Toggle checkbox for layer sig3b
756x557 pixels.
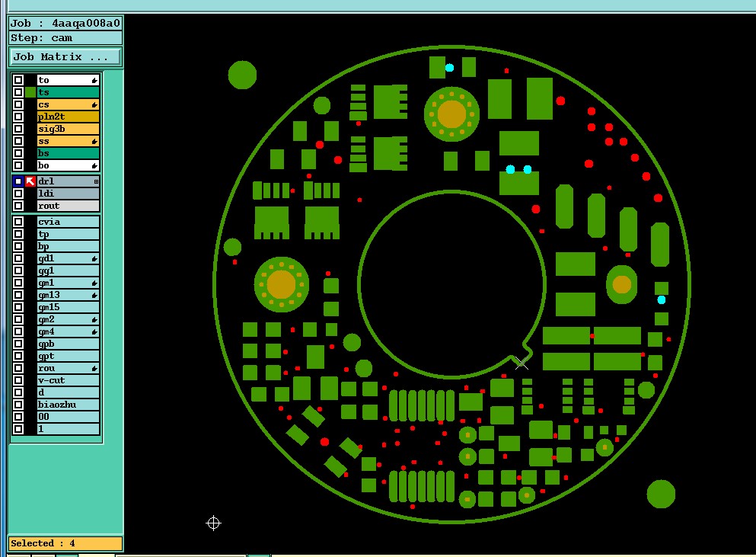pyautogui.click(x=18, y=129)
